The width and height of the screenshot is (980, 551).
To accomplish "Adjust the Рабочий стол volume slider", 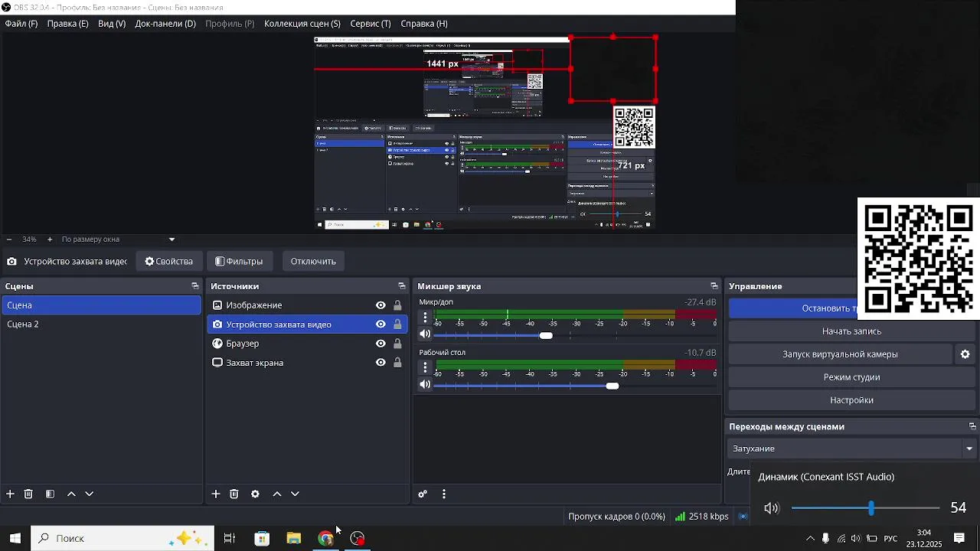I will 612,386.
